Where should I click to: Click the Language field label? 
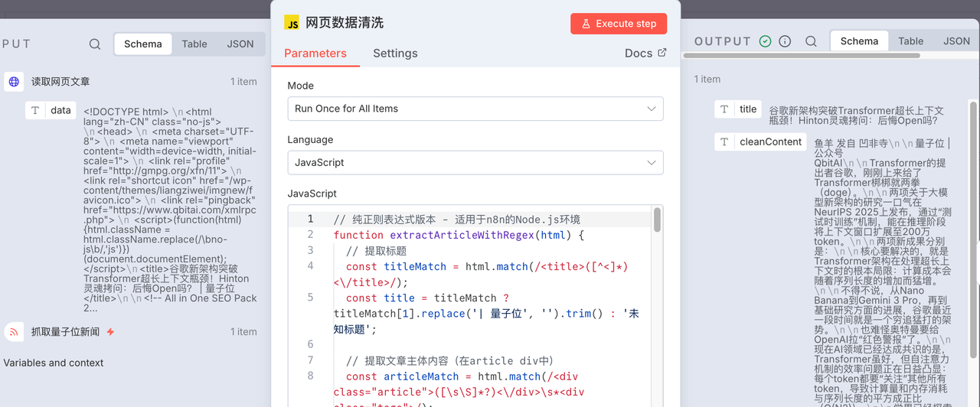click(310, 140)
